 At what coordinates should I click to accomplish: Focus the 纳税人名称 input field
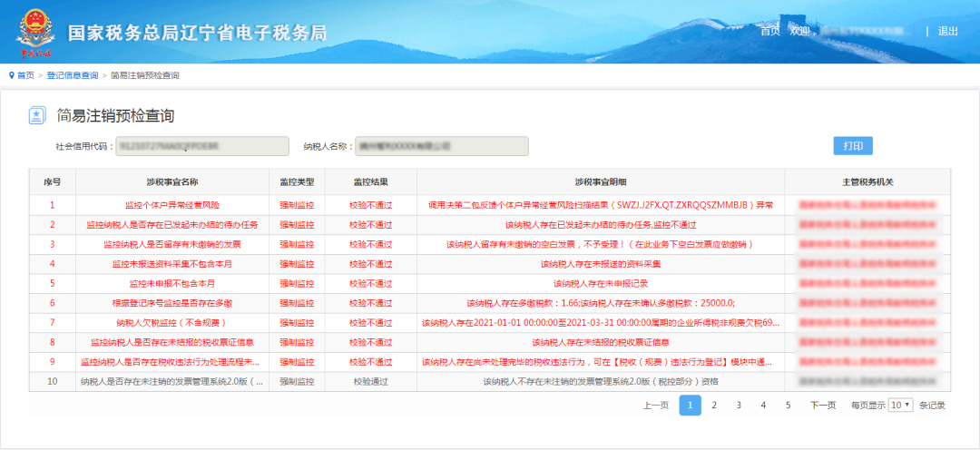click(x=442, y=146)
